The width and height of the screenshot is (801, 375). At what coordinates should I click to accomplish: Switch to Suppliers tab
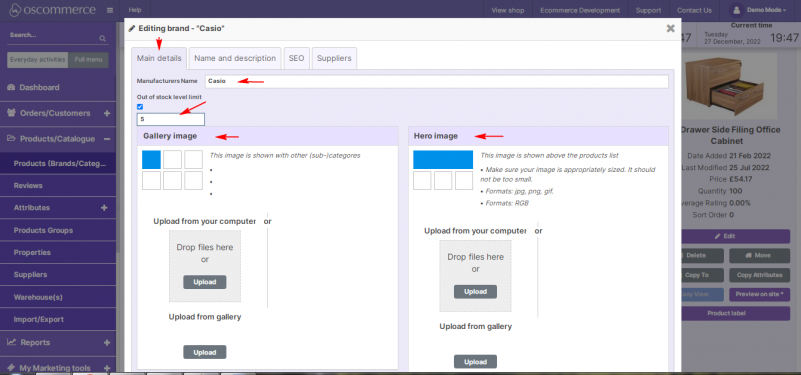click(x=334, y=58)
